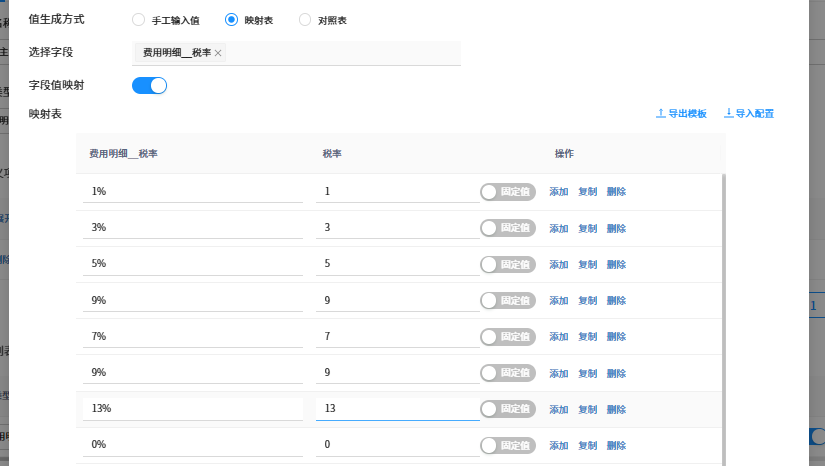Select the 手工输入值 radio option
The image size is (825, 466).
138,20
